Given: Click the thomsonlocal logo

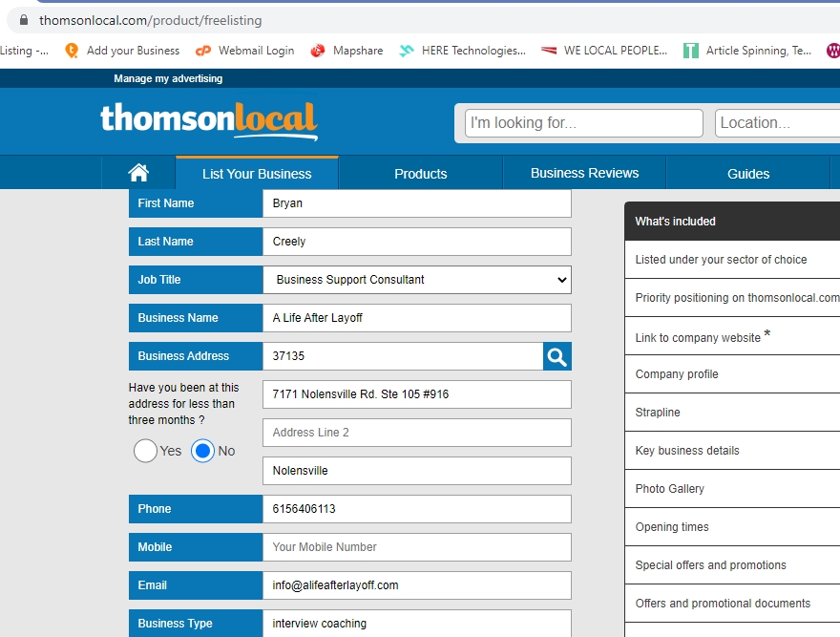Looking at the screenshot, I should click(x=208, y=120).
